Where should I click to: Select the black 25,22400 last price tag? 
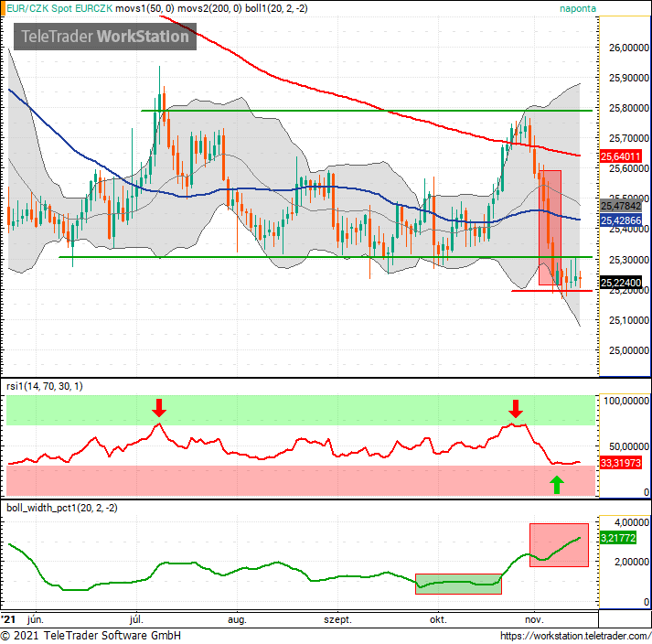coord(621,283)
